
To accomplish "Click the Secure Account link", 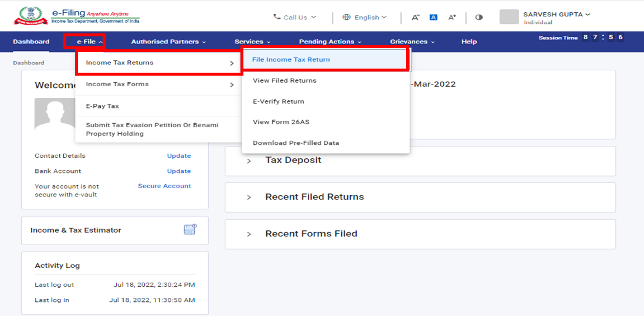I will point(164,186).
